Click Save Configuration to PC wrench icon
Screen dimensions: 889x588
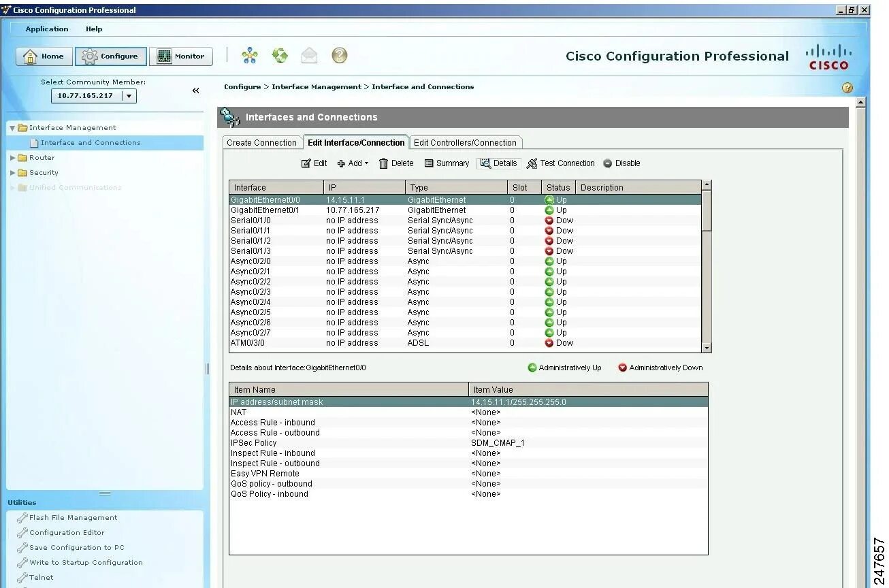pos(22,548)
